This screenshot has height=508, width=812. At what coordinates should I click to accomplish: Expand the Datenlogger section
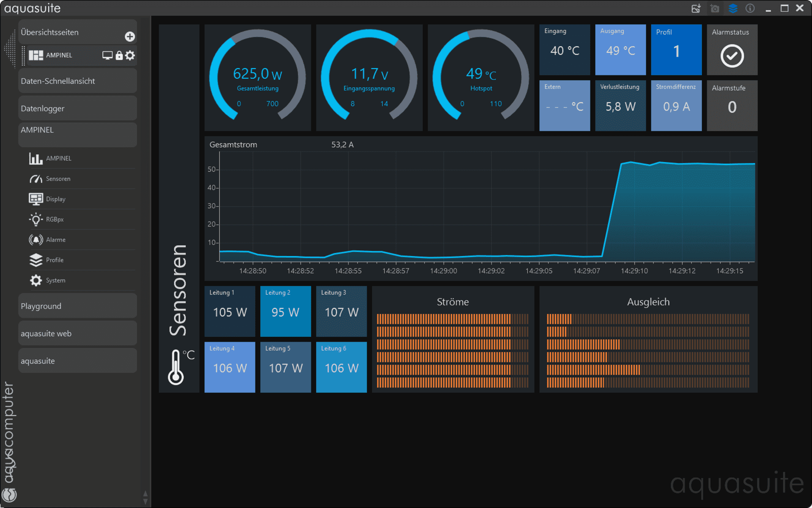pyautogui.click(x=77, y=108)
